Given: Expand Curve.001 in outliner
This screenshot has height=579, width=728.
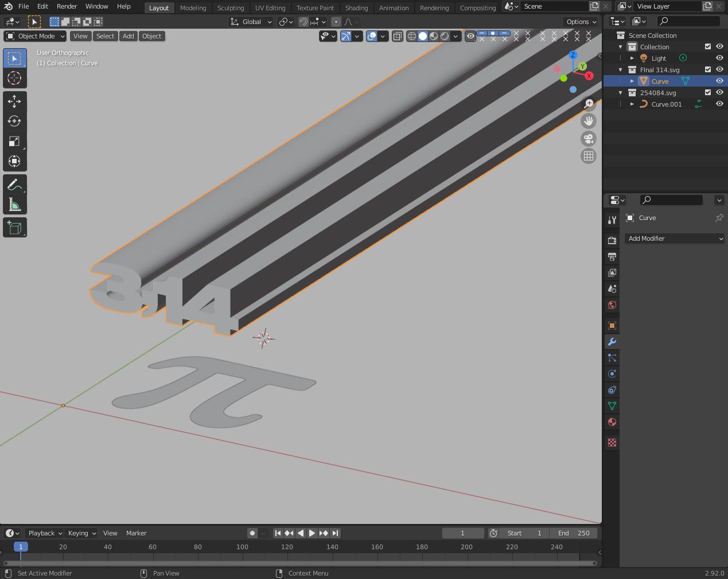Looking at the screenshot, I should pos(632,104).
